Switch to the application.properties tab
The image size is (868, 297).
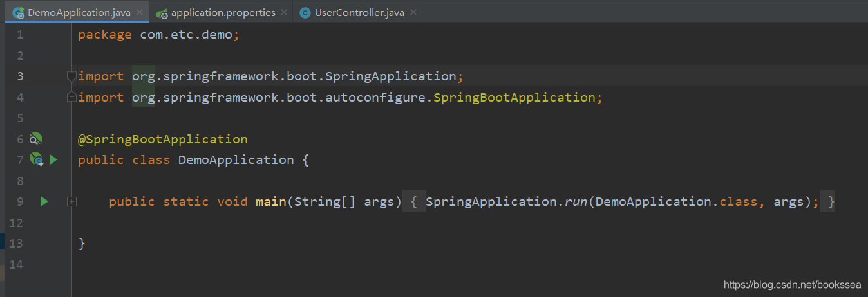223,13
